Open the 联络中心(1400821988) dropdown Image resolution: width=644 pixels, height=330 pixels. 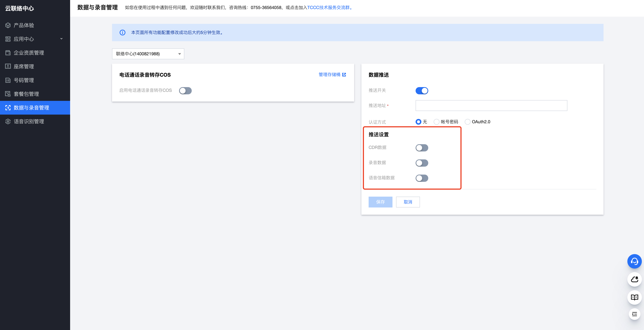(148, 54)
